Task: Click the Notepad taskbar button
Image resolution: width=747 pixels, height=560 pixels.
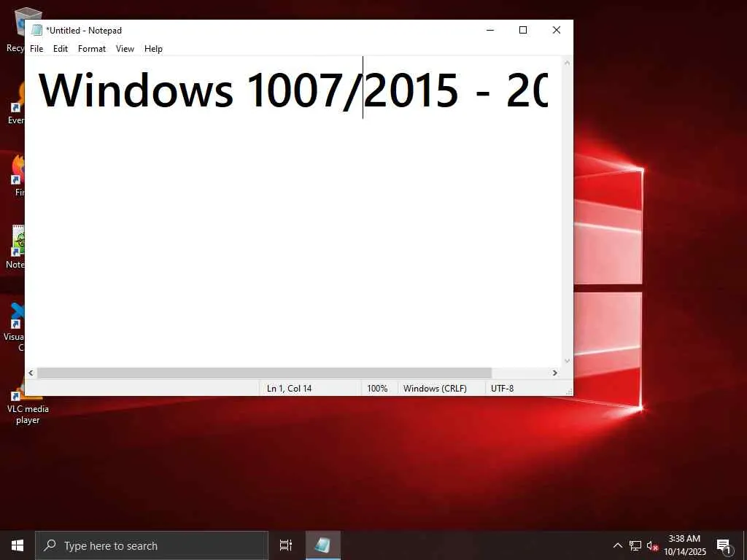Action: pos(323,545)
